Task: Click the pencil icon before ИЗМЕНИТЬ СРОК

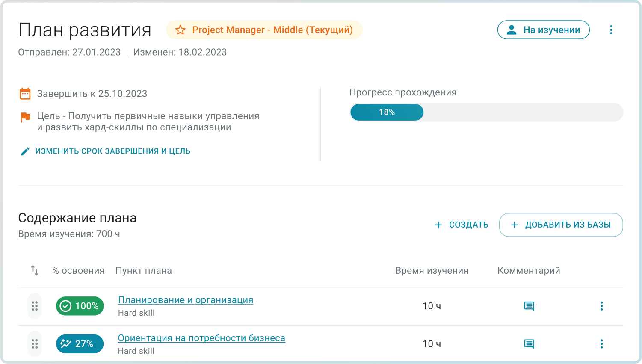Action: pyautogui.click(x=25, y=151)
